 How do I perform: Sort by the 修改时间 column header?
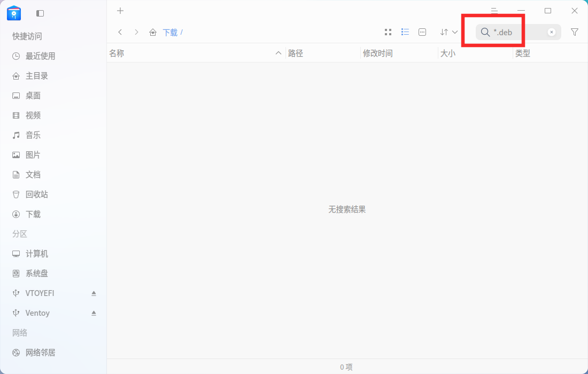399,53
